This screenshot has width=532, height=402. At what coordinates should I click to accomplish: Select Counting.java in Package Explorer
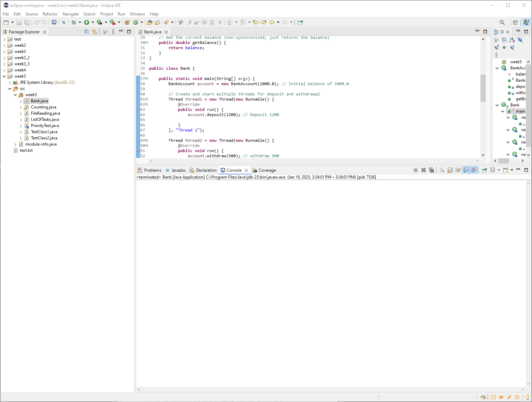(43, 107)
